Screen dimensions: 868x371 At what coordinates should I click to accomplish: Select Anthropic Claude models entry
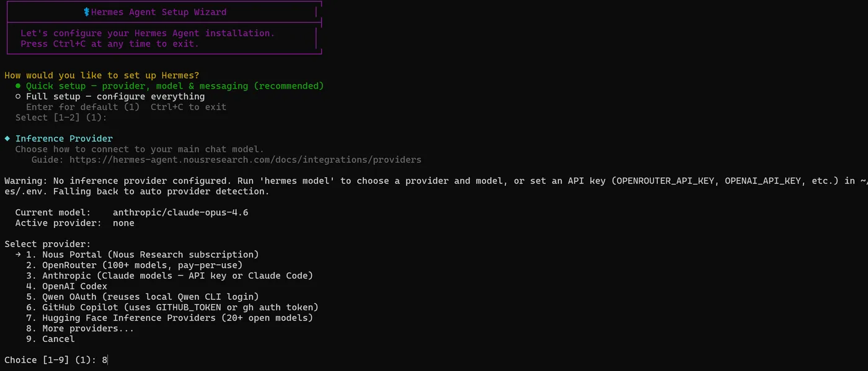click(169, 276)
